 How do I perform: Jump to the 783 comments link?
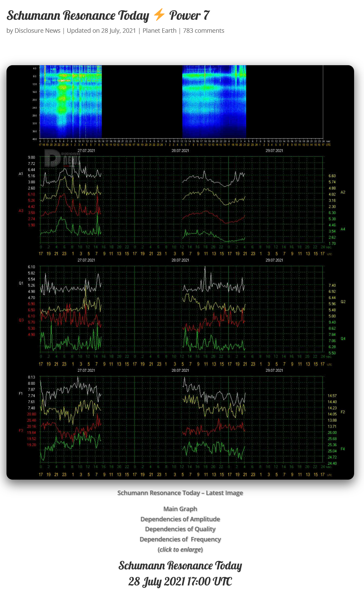204,31
